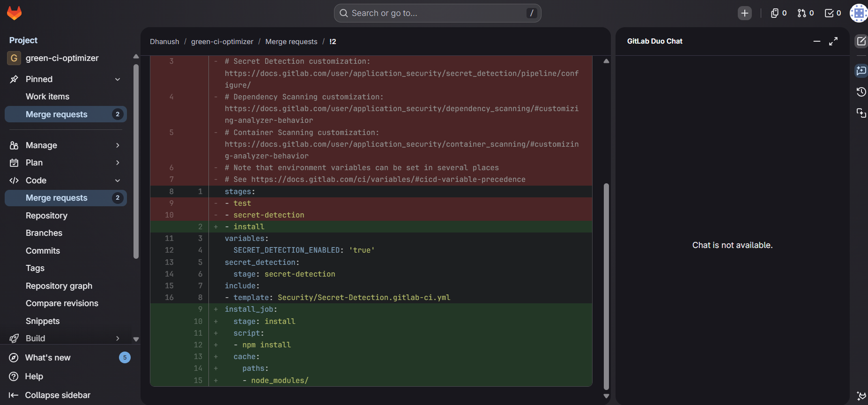Click the sidebar scrollbar thumb
Screen dimensions: 868x405
(x=136, y=161)
